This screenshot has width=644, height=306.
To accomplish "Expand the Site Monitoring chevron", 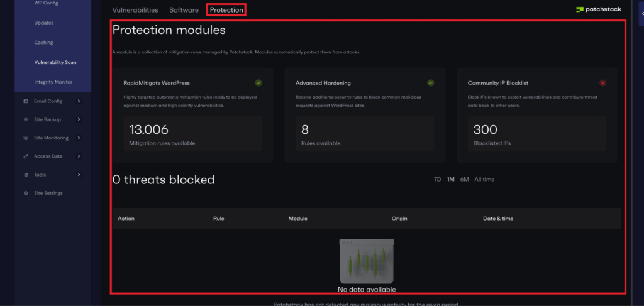I will pyautogui.click(x=79, y=138).
